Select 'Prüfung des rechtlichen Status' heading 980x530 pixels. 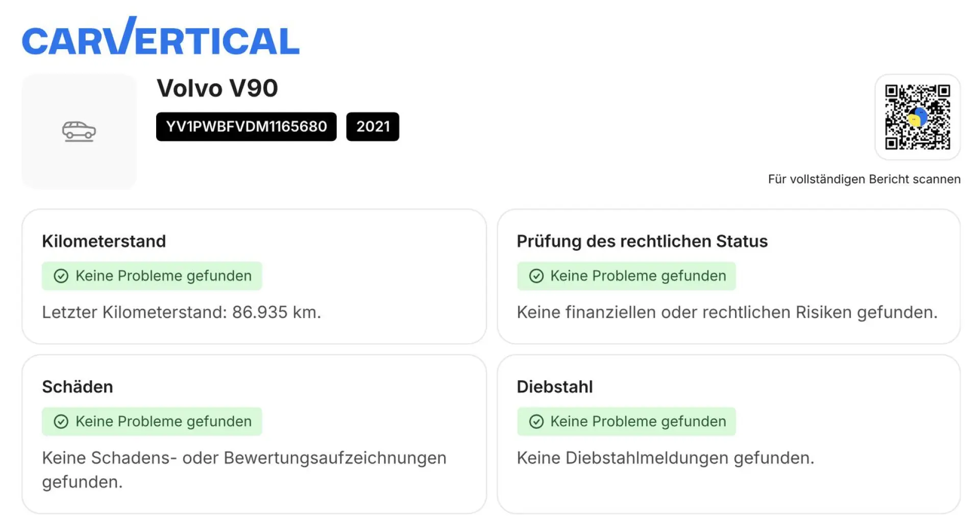(642, 241)
